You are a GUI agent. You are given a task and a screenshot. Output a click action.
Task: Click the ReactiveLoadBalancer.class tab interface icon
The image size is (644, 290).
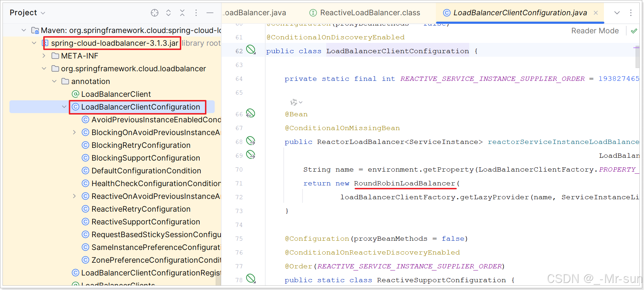[x=313, y=13]
